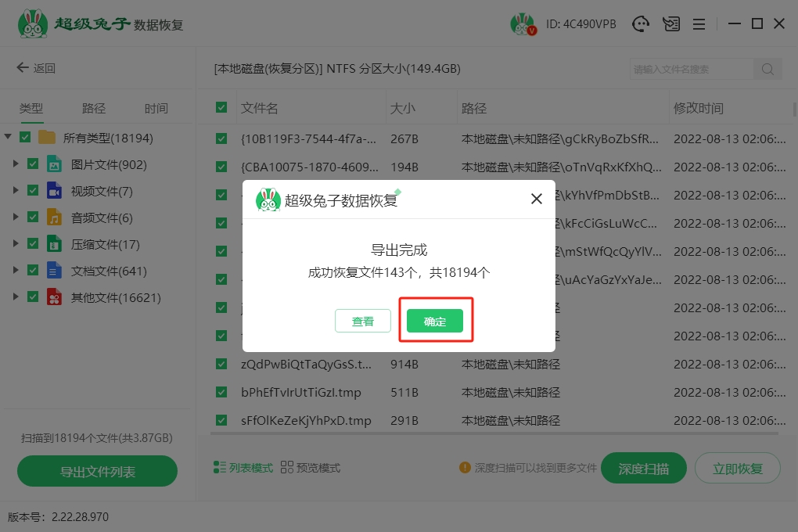Click the View button in dialog
The width and height of the screenshot is (798, 532).
coord(363,321)
